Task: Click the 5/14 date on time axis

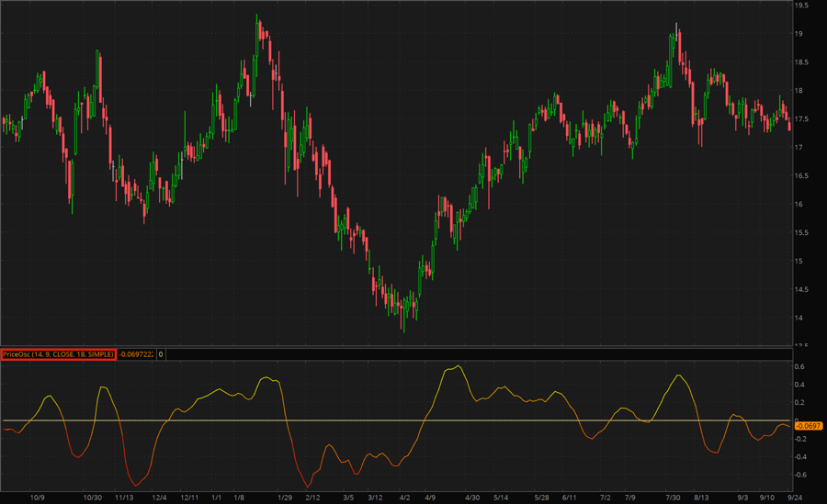Action: tap(502, 497)
